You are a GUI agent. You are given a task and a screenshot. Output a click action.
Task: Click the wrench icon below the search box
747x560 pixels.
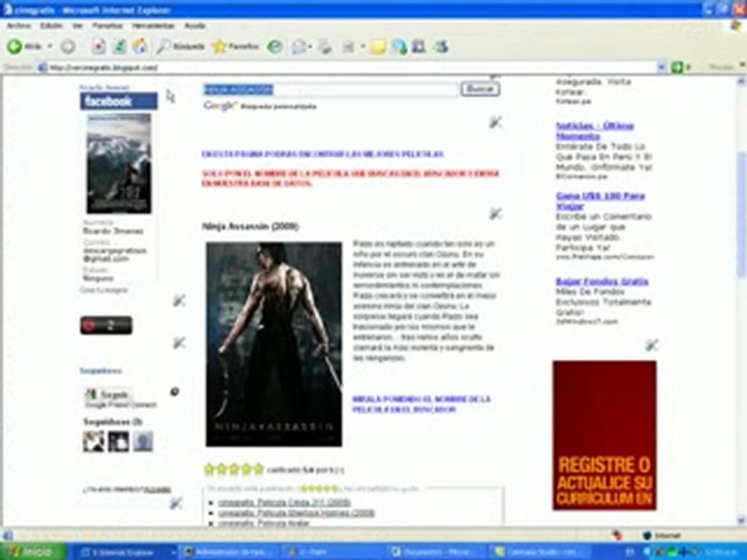[496, 122]
